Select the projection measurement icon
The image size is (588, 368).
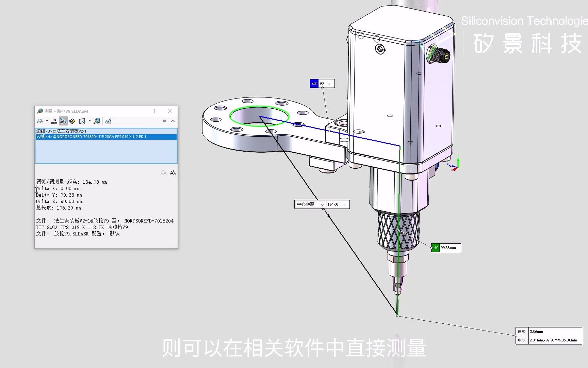pyautogui.click(x=82, y=121)
